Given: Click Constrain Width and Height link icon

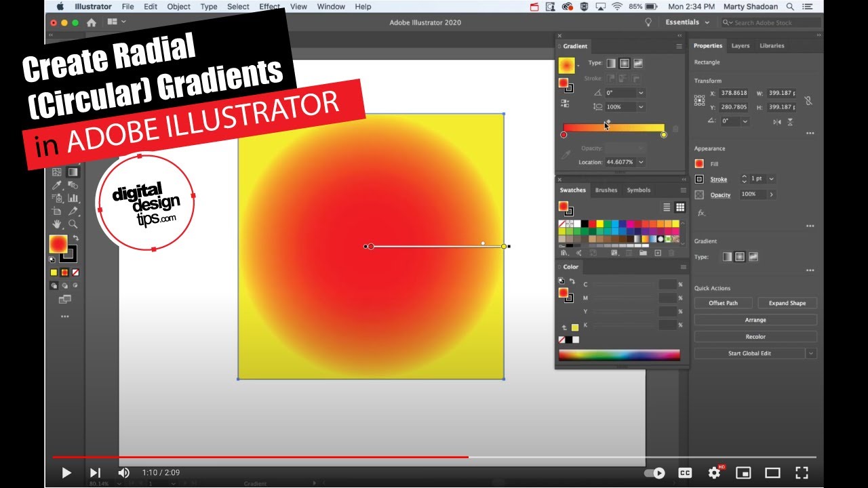Looking at the screenshot, I should click(808, 100).
